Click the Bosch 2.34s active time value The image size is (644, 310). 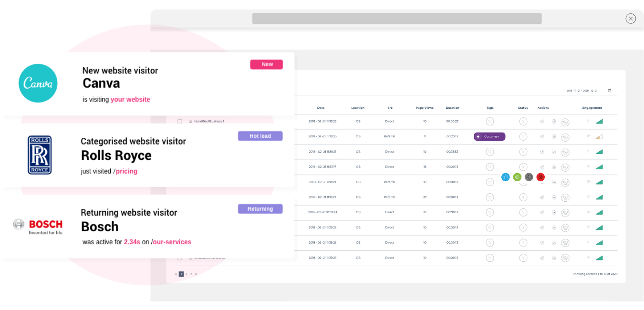(132, 242)
